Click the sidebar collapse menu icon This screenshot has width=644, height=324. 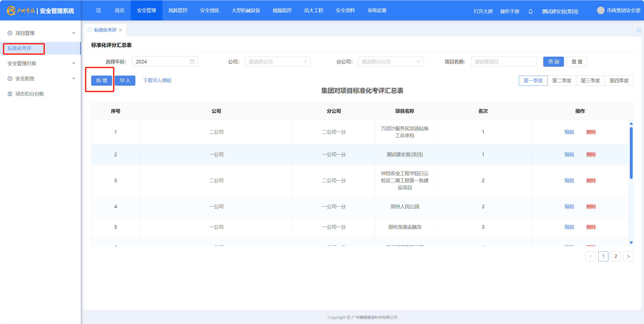(98, 10)
